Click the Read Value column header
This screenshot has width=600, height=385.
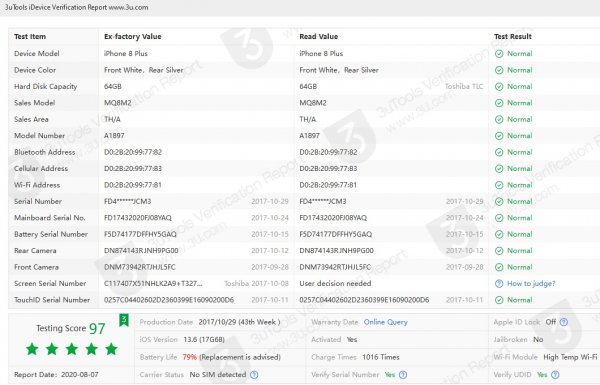point(318,37)
